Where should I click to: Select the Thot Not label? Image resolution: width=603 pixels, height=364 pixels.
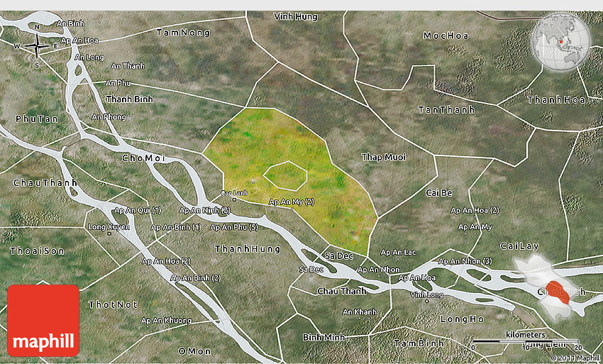(113, 304)
